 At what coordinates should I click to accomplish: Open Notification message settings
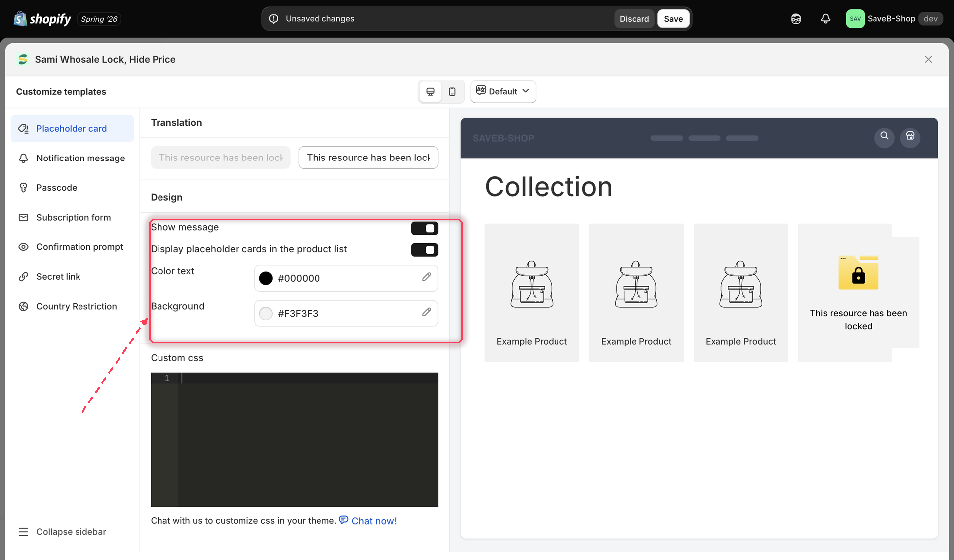[73, 158]
